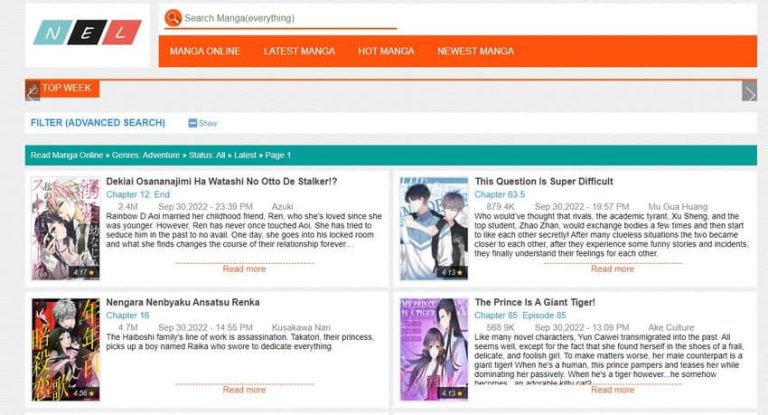Open This Question Is Super Difficult title
768x415 pixels.
point(544,181)
